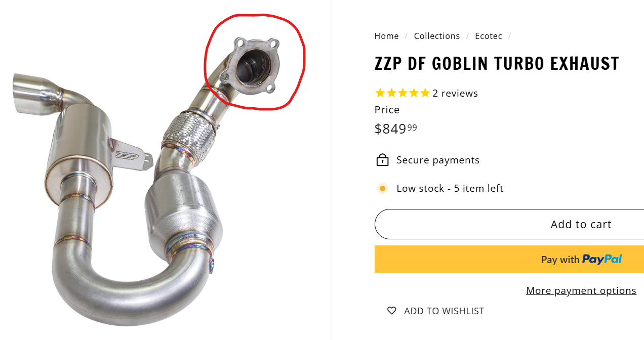
Task: Open Ecotec breadcrumb link
Action: 489,36
